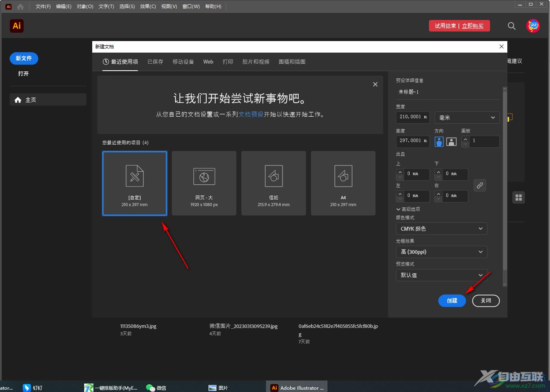550x392 pixels.
Task: Open the search magnifier icon
Action: (x=512, y=26)
